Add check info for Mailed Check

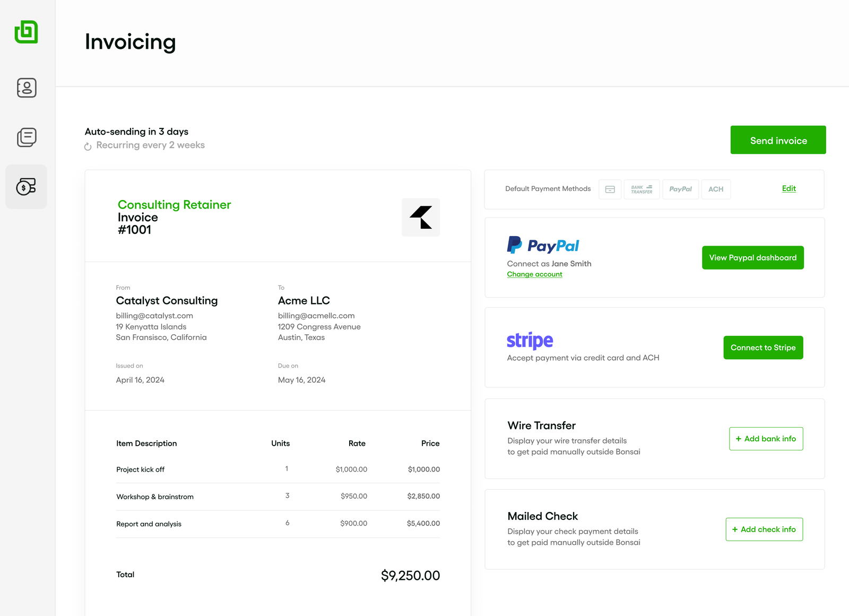(764, 529)
